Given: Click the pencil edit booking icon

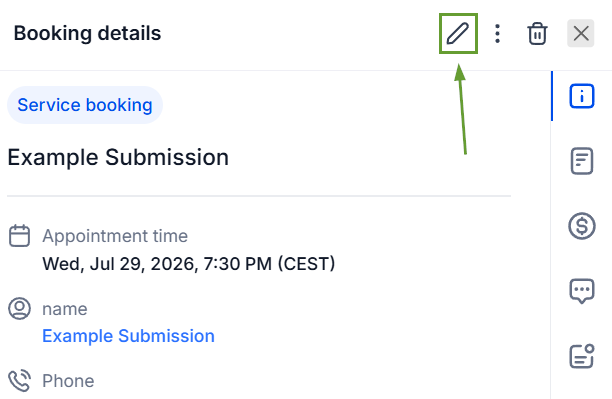Looking at the screenshot, I should pyautogui.click(x=458, y=34).
